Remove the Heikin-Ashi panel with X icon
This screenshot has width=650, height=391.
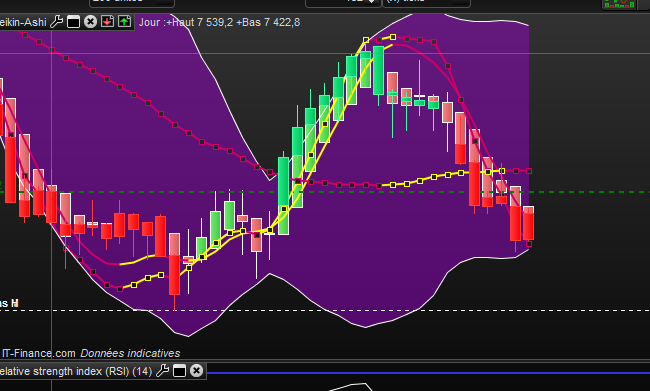coord(90,22)
